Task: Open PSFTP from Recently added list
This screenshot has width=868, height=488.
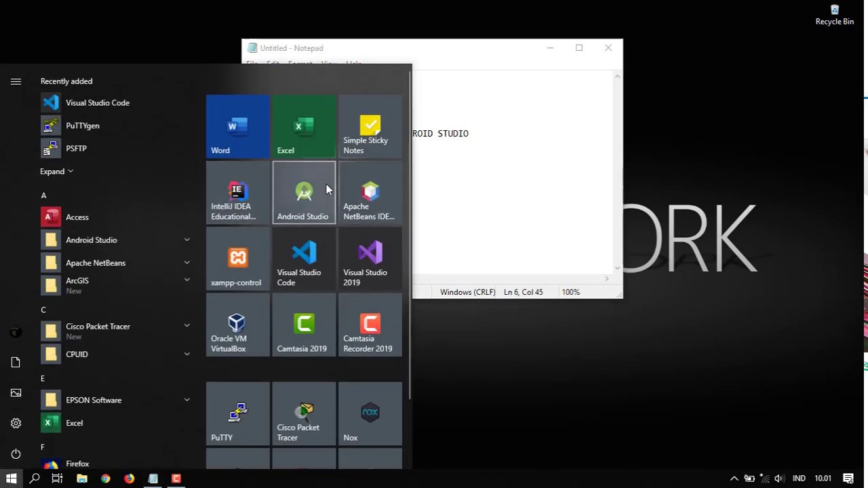Action: [x=117, y=148]
